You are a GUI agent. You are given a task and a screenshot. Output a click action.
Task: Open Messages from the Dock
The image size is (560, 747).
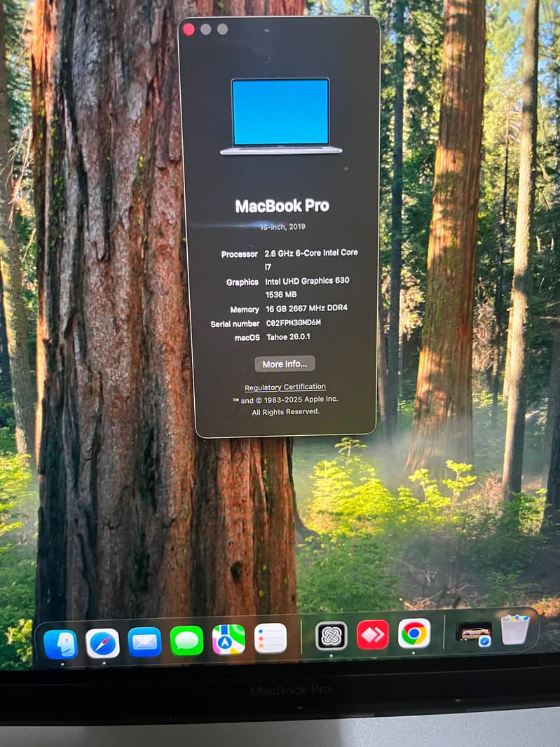point(186,640)
